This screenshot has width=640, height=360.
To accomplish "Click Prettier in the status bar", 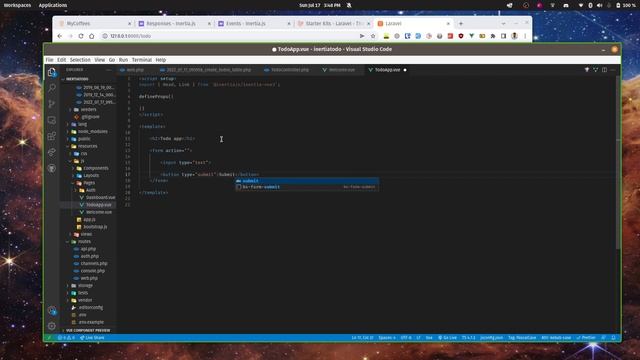I will pyautogui.click(x=586, y=338).
